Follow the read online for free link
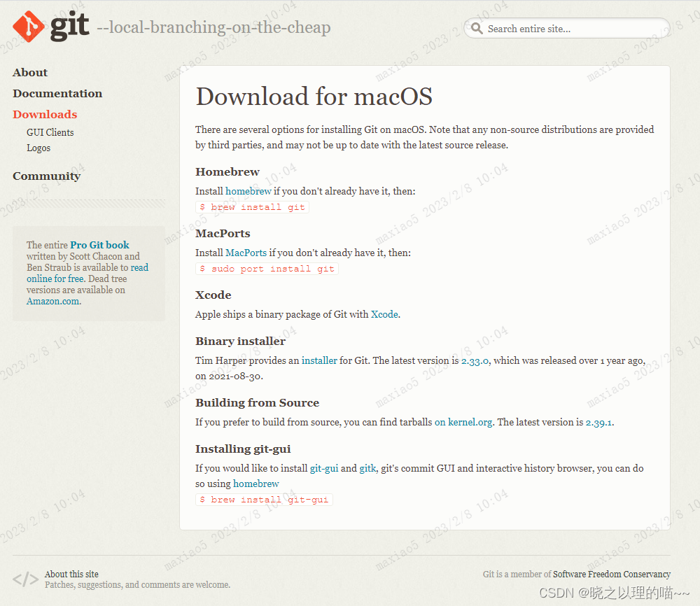 click(87, 273)
